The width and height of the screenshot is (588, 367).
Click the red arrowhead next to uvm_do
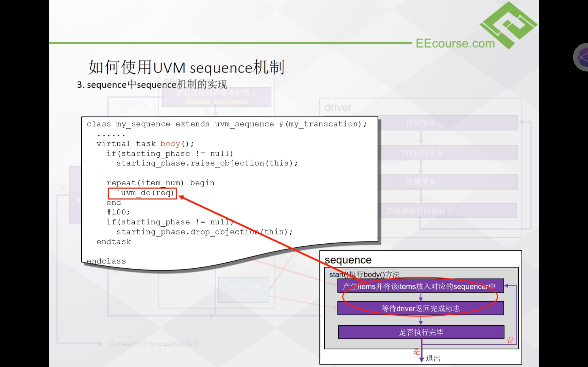coord(181,197)
